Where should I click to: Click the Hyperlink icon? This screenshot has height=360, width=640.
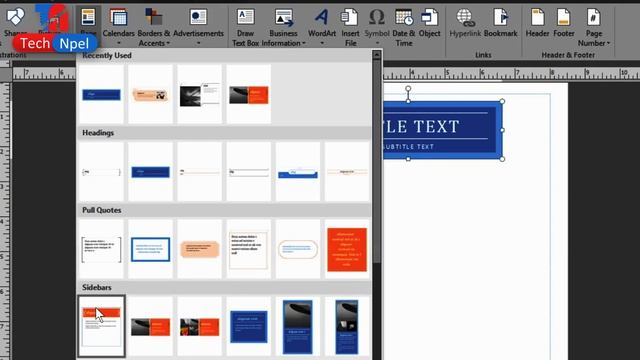point(465,18)
